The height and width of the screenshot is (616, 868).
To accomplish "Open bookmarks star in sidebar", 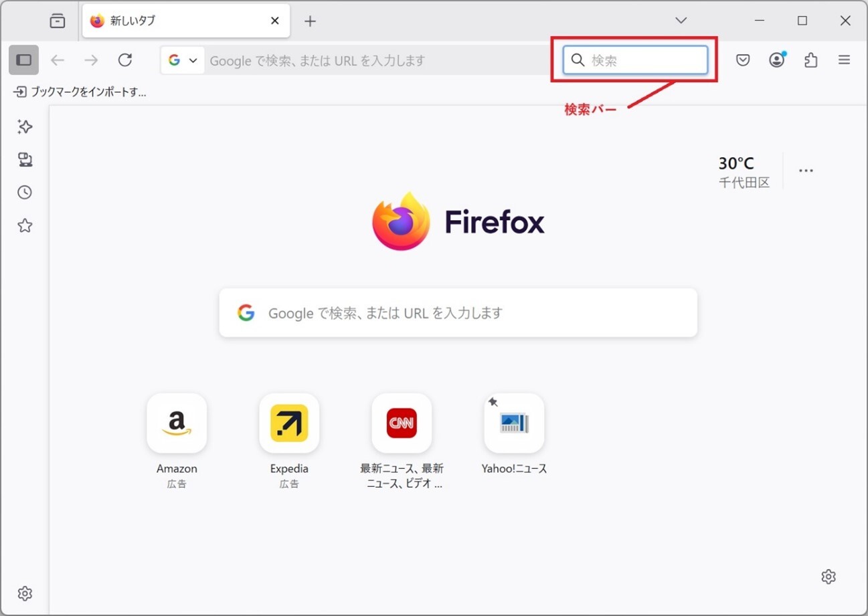I will tap(25, 226).
